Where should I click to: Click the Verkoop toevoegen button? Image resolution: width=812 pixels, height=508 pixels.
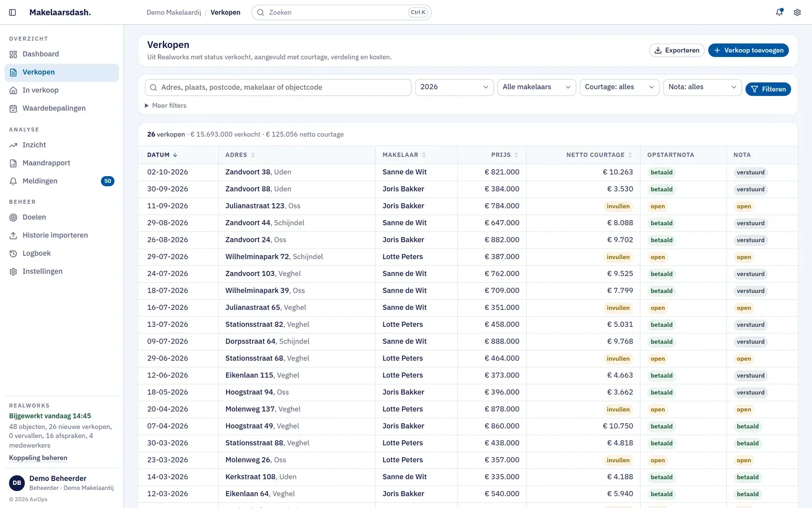click(x=748, y=50)
